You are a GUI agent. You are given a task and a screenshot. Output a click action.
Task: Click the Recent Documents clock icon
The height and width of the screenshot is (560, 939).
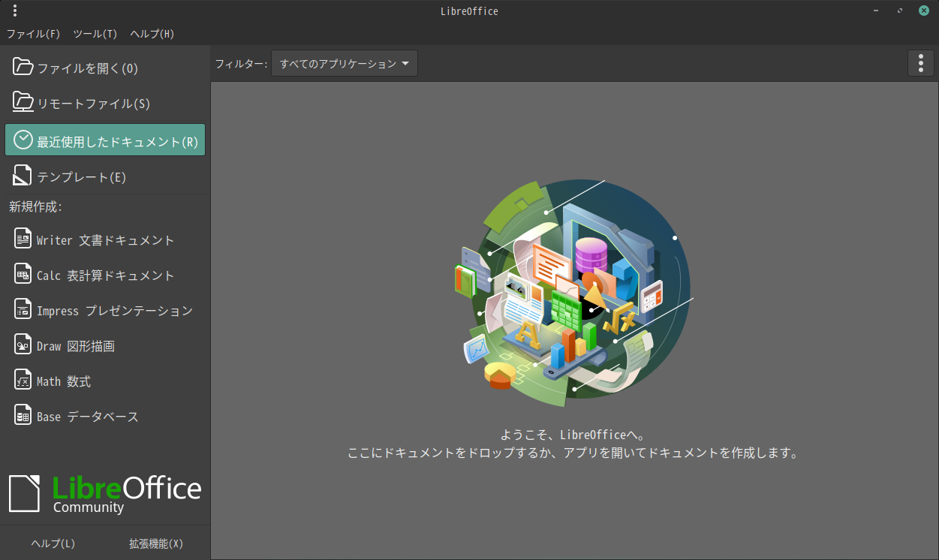[x=23, y=140]
